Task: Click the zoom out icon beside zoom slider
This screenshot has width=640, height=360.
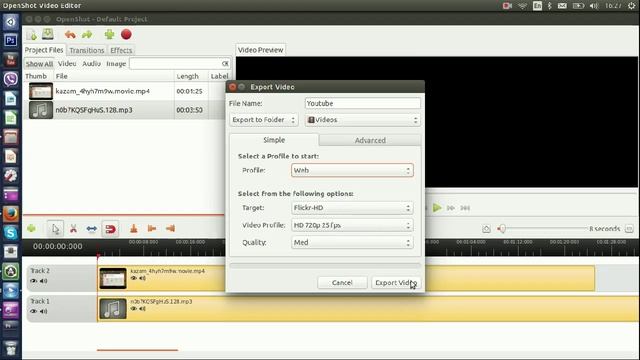Action: (x=486, y=229)
